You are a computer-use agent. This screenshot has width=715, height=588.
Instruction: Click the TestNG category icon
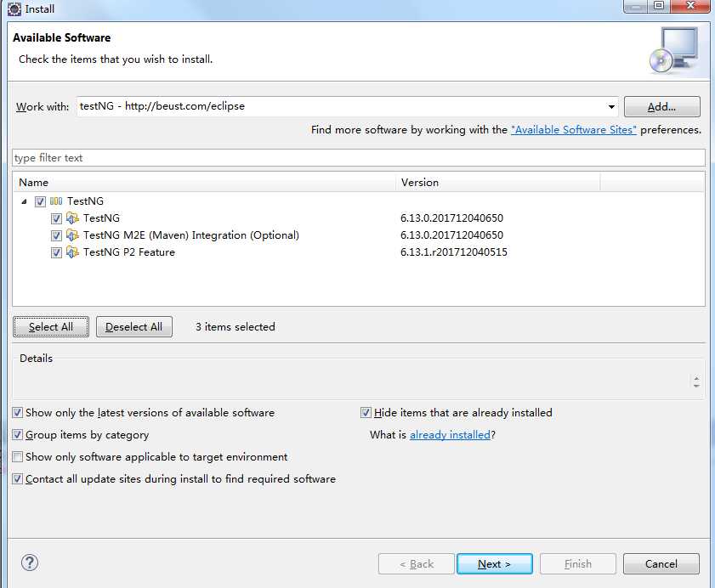click(x=56, y=201)
